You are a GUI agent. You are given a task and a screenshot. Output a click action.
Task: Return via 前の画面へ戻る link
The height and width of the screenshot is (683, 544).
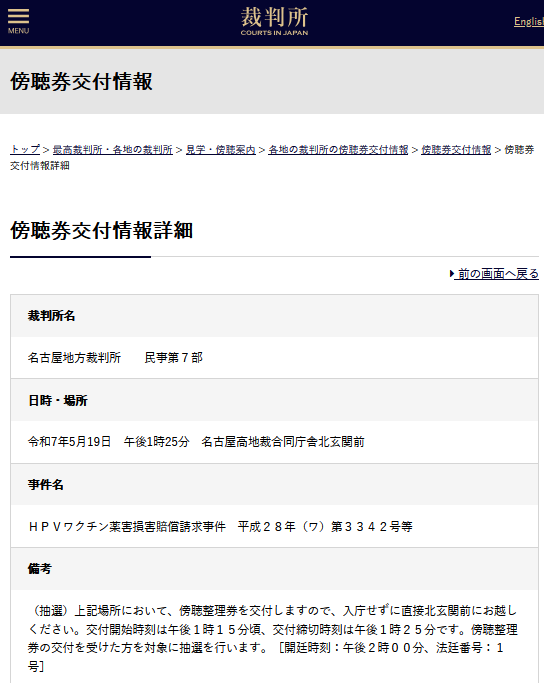click(x=497, y=274)
